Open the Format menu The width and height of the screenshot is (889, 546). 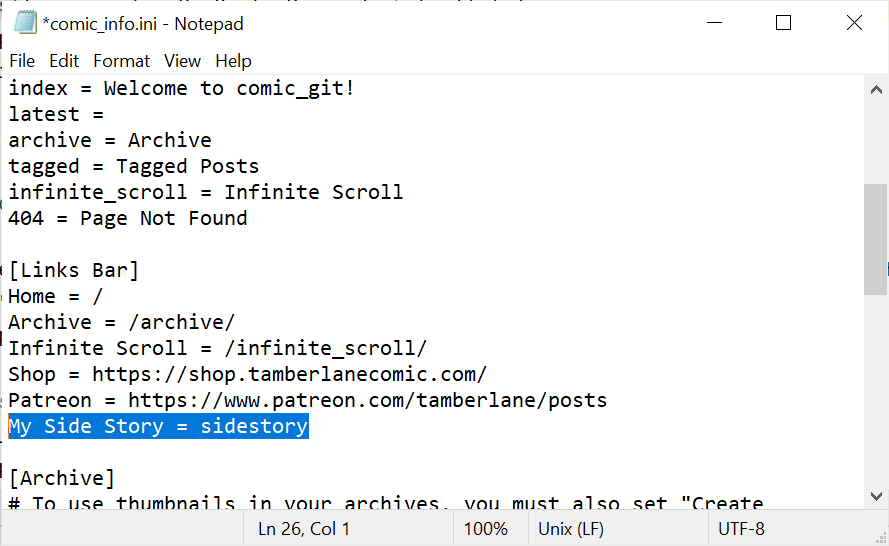(x=122, y=61)
